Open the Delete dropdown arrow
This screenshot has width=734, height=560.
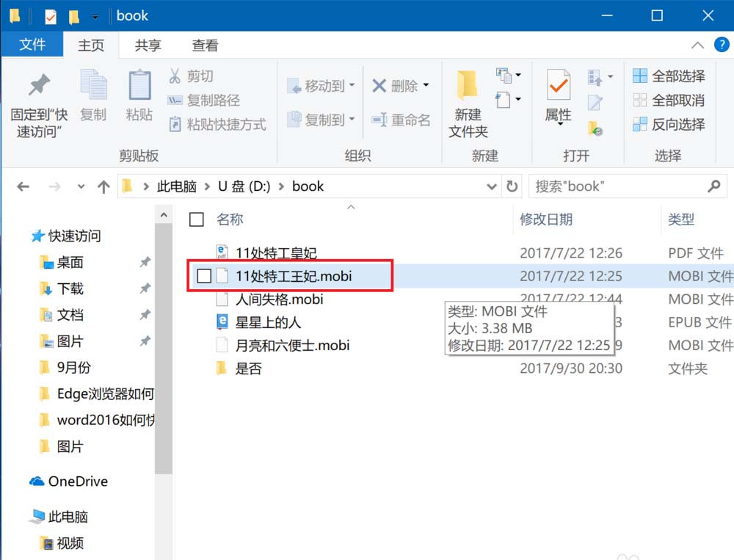pyautogui.click(x=426, y=86)
